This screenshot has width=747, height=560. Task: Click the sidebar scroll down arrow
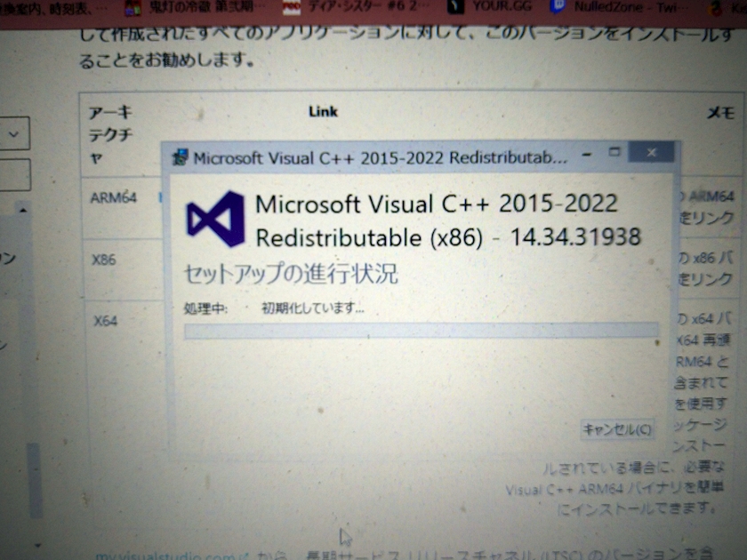point(36,544)
